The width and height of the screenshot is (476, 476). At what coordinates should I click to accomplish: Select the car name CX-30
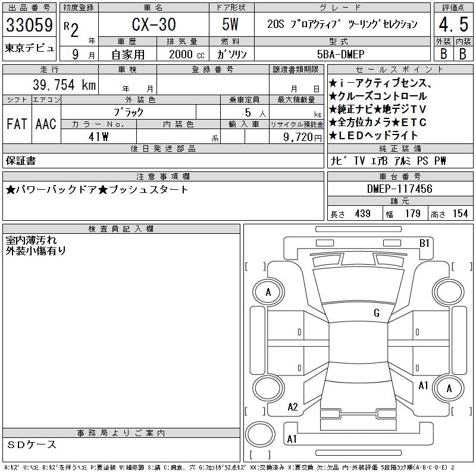pyautogui.click(x=154, y=24)
